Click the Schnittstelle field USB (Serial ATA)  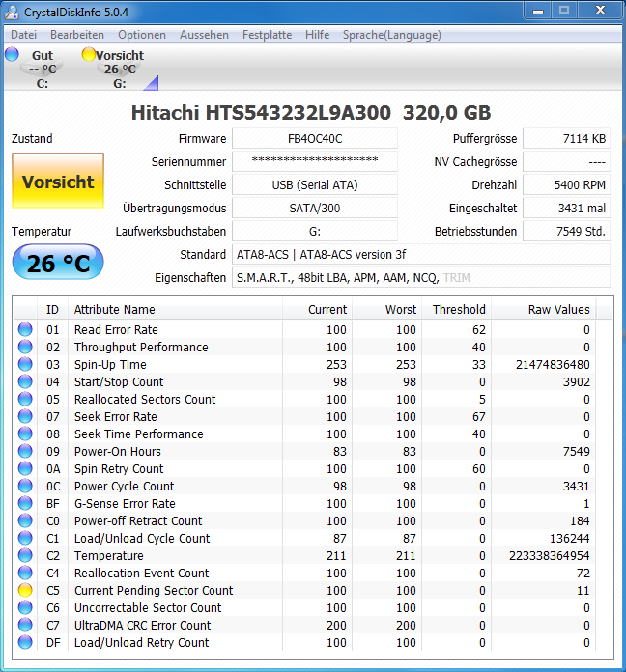coord(315,184)
